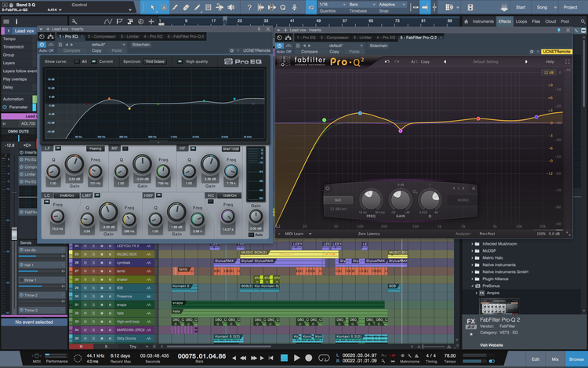
Task: Click the Record button in transport
Action: point(309,358)
